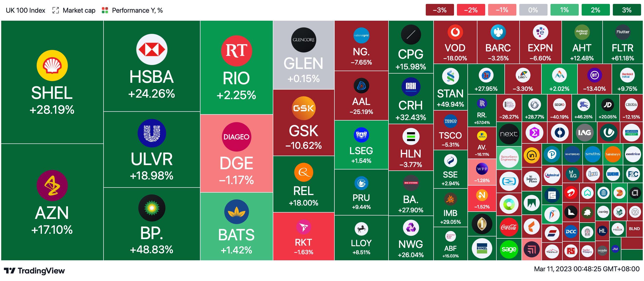Select the 0% gray legend swatch

tap(533, 10)
